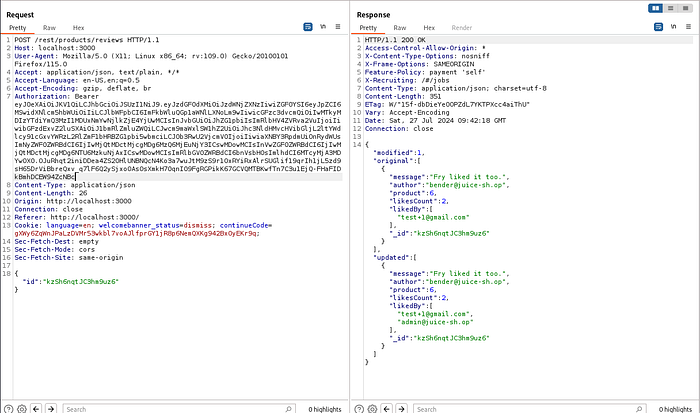Open the Response Render tab
This screenshot has width=700, height=413.
click(x=462, y=28)
